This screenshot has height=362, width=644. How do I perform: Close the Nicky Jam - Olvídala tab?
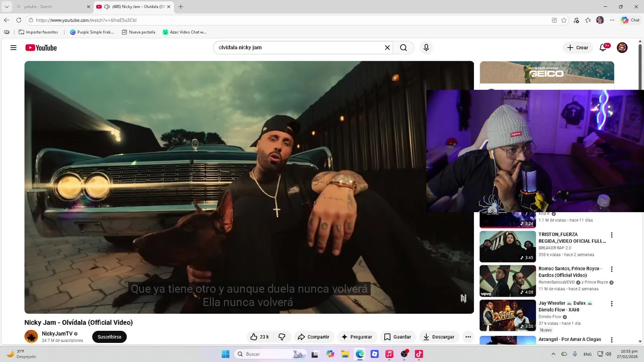tap(169, 7)
